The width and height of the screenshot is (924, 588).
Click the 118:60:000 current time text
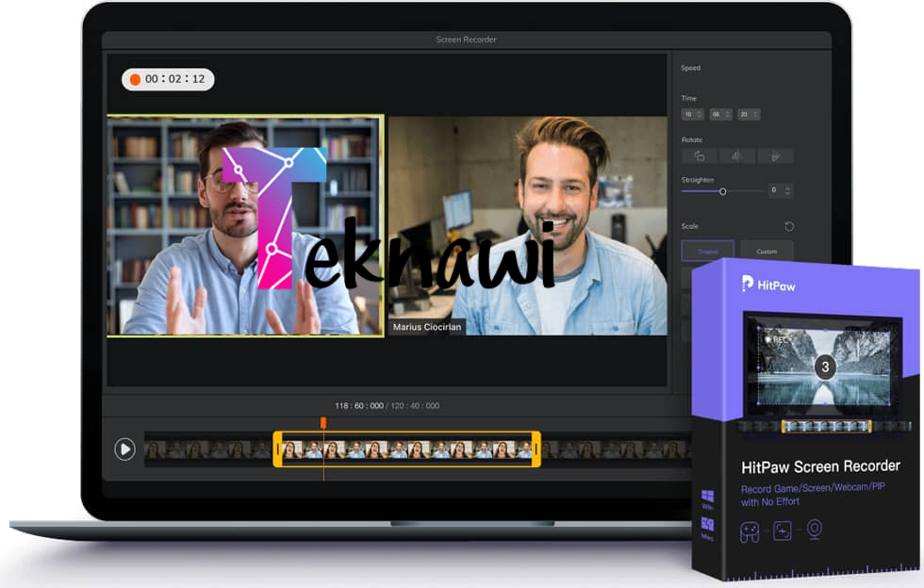[359, 405]
